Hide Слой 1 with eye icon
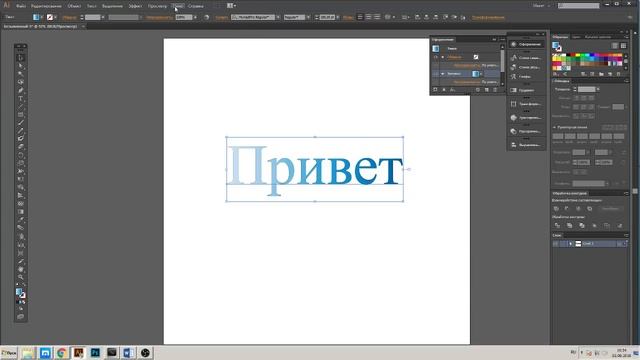 tap(556, 244)
